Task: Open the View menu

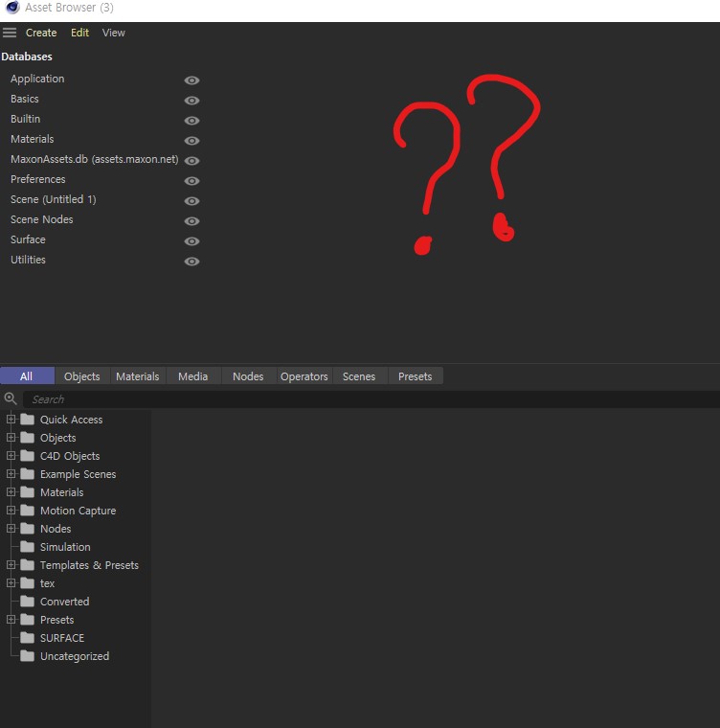Action: [x=113, y=33]
